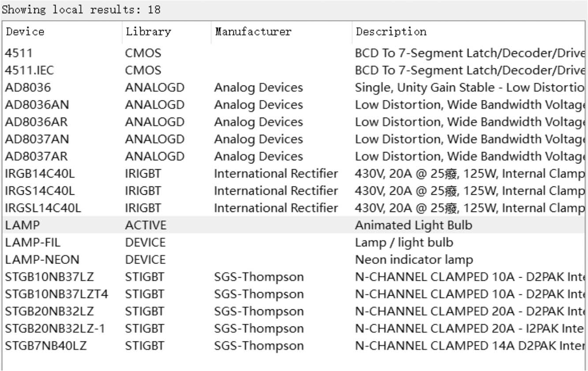Select the 4511 device row
Viewport: 588px width, 371px height.
(19, 53)
